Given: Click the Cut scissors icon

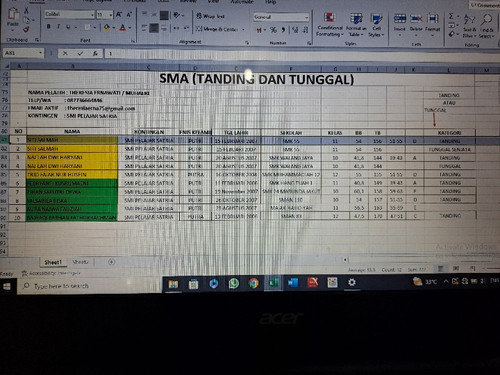Looking at the screenshot, I should point(26,11).
